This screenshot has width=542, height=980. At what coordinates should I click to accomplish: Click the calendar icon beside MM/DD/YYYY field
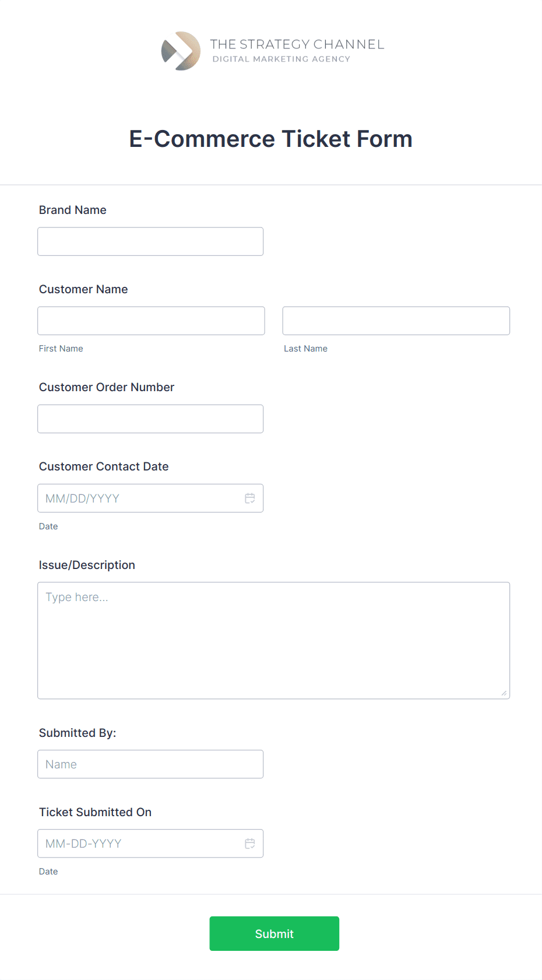pyautogui.click(x=250, y=498)
